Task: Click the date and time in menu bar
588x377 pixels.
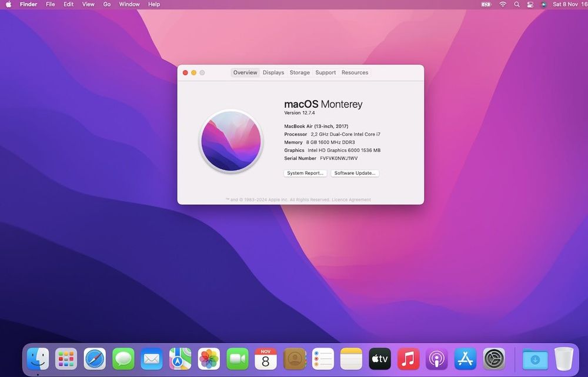Action: [570, 5]
